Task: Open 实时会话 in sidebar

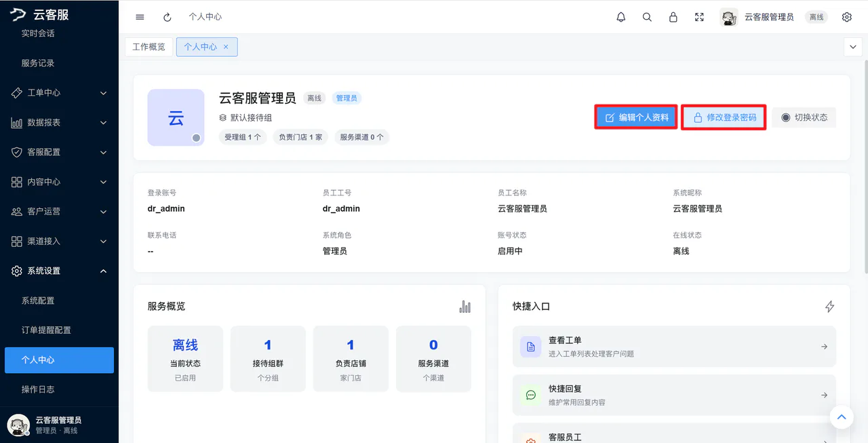Action: [59, 33]
